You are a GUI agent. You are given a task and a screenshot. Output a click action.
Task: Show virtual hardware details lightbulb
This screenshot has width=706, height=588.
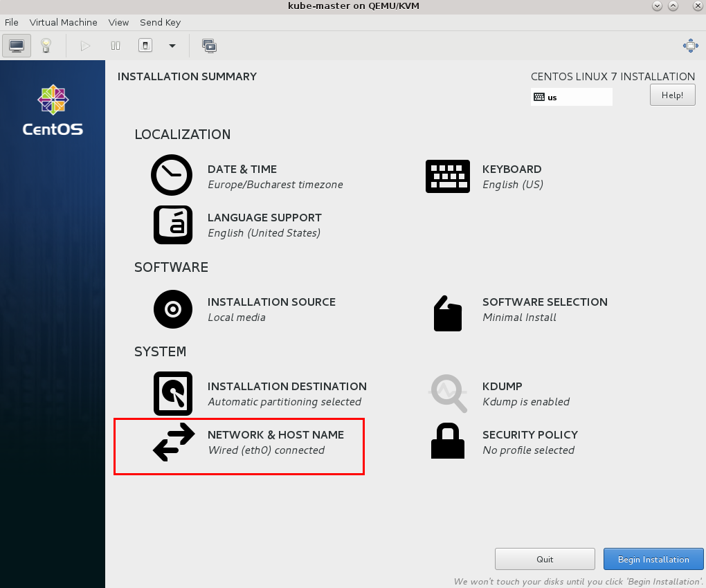pos(46,46)
